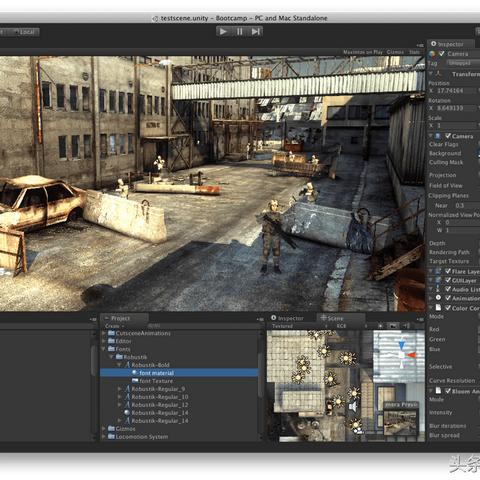The height and width of the screenshot is (480, 480).
Task: Click the Camera component icon
Action: pyautogui.click(x=438, y=136)
